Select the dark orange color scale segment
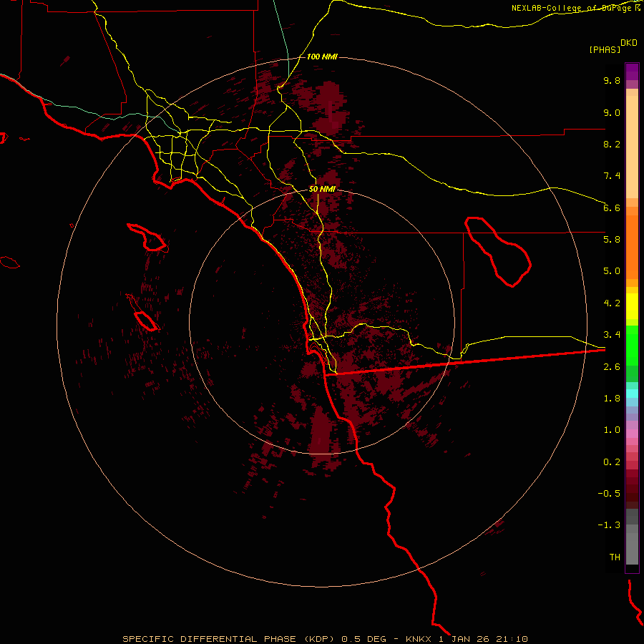Image resolution: width=644 pixels, height=644 pixels. (632, 248)
